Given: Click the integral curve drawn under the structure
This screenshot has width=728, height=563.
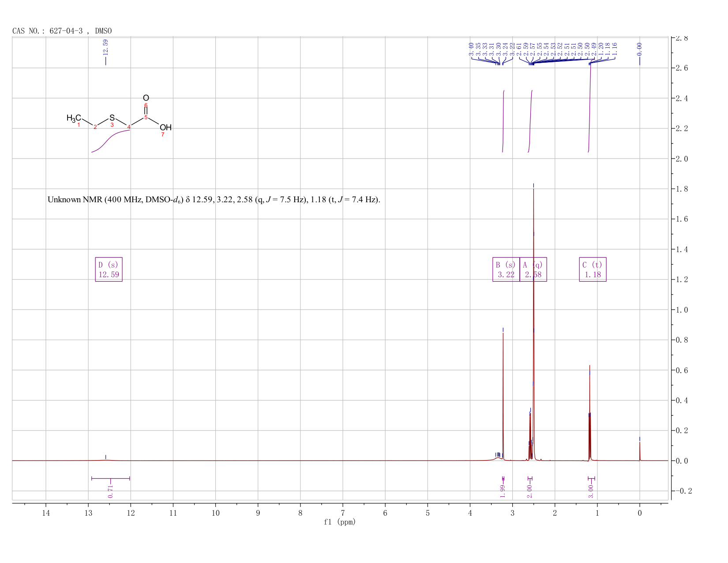Looking at the screenshot, I should 110,141.
